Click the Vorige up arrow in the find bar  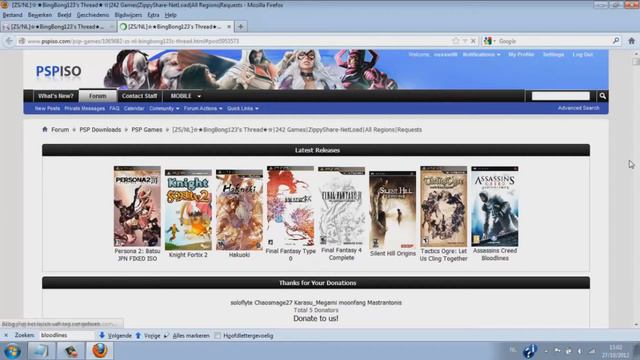click(138, 335)
